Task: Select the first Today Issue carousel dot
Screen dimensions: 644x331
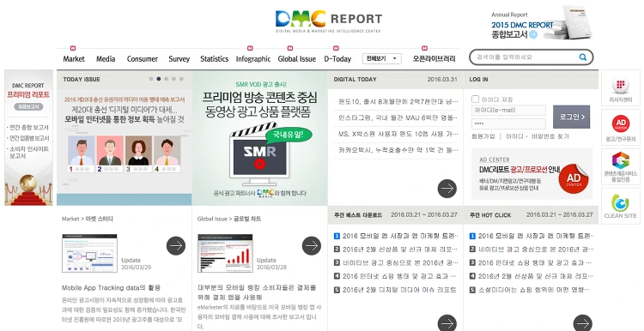Action: tap(151, 79)
